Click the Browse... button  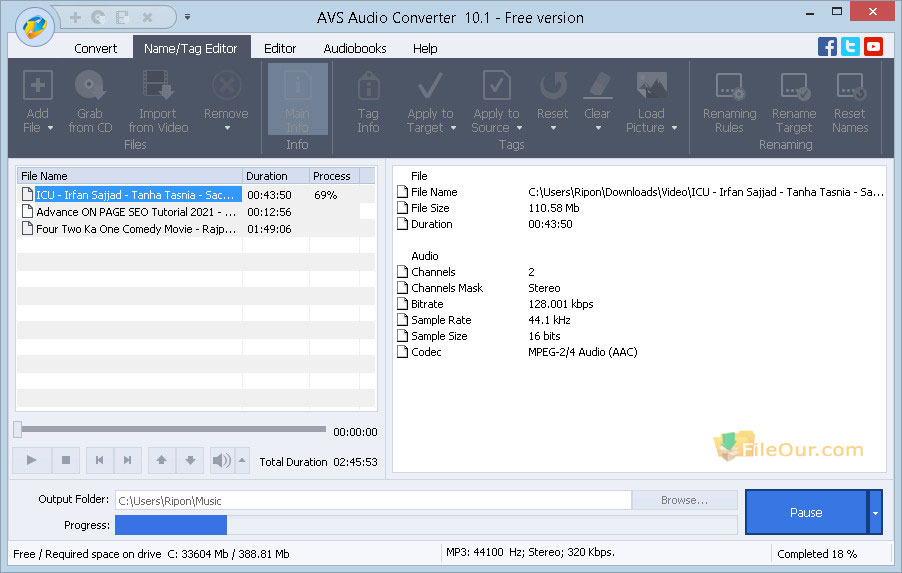coord(685,501)
